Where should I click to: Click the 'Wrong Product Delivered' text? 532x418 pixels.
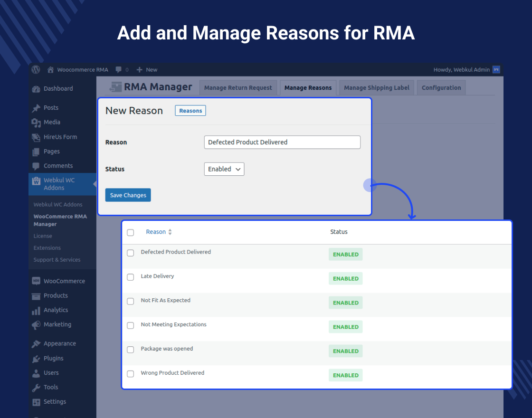[172, 372]
